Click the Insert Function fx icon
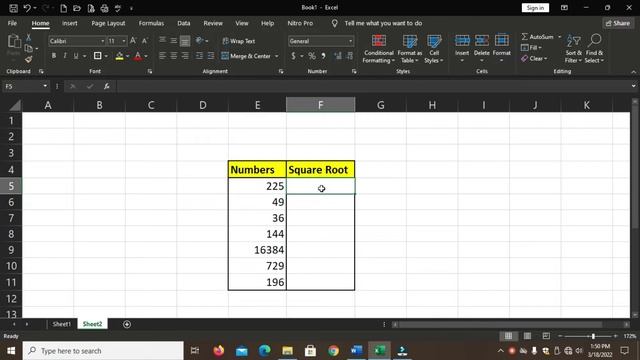 tap(107, 86)
